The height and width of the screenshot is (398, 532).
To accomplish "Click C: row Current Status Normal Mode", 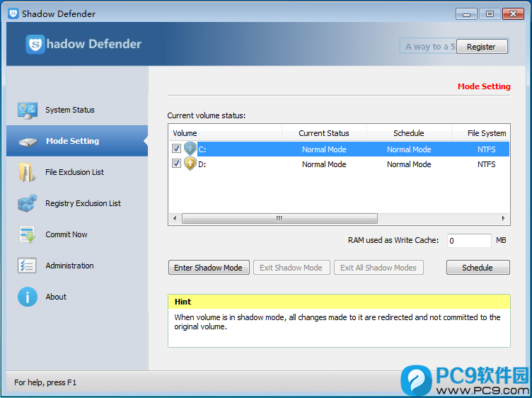I will 324,149.
